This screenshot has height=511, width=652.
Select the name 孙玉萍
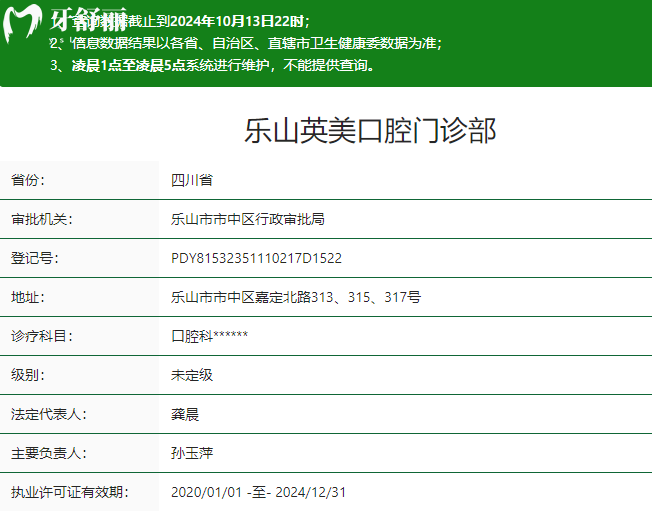192,453
